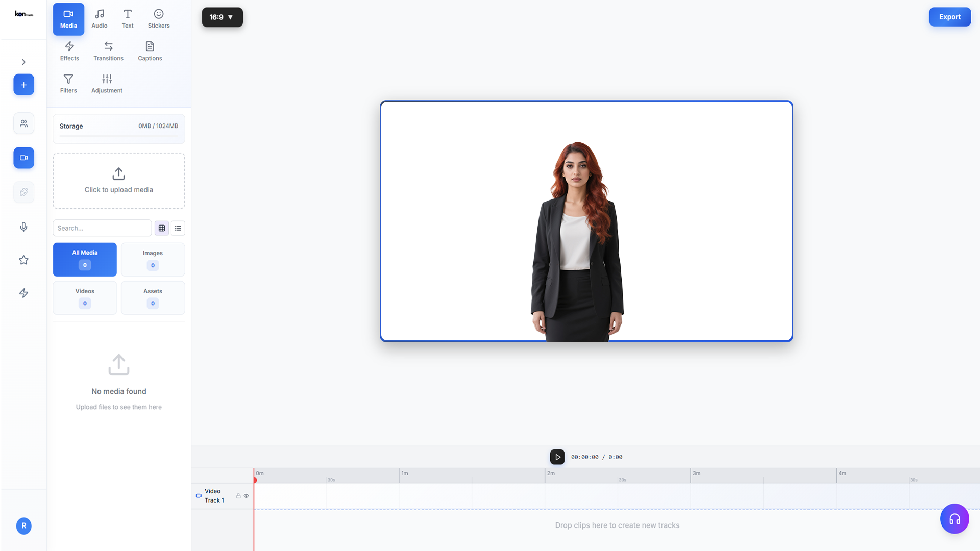The height and width of the screenshot is (551, 980).
Task: Click the headphones support button
Action: click(954, 519)
